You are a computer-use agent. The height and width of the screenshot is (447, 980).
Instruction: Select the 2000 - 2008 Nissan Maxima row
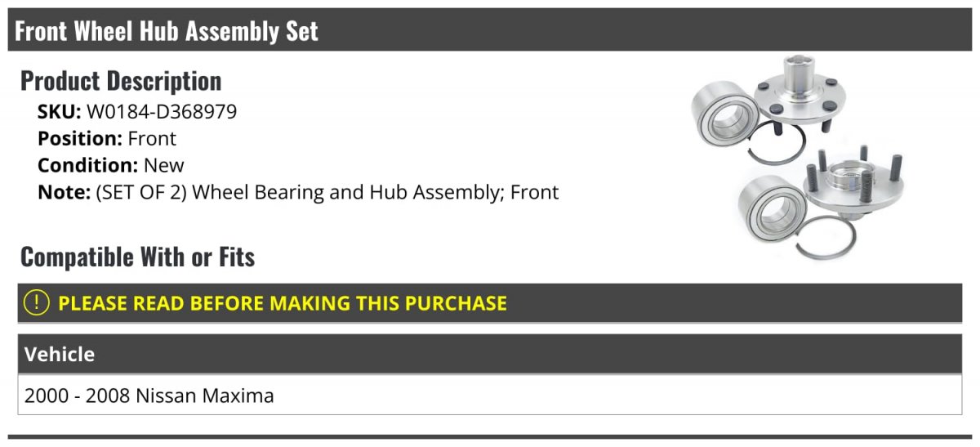[x=149, y=396]
